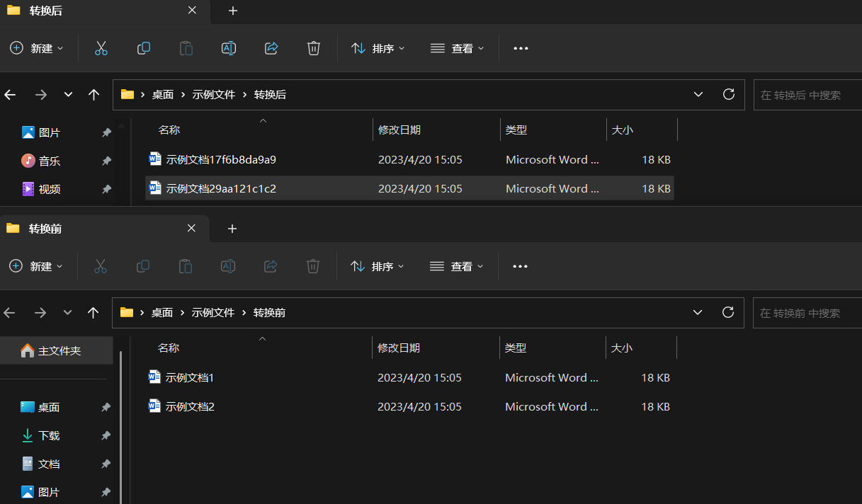Open the more options menu in the 转换后 toolbar

(521, 48)
